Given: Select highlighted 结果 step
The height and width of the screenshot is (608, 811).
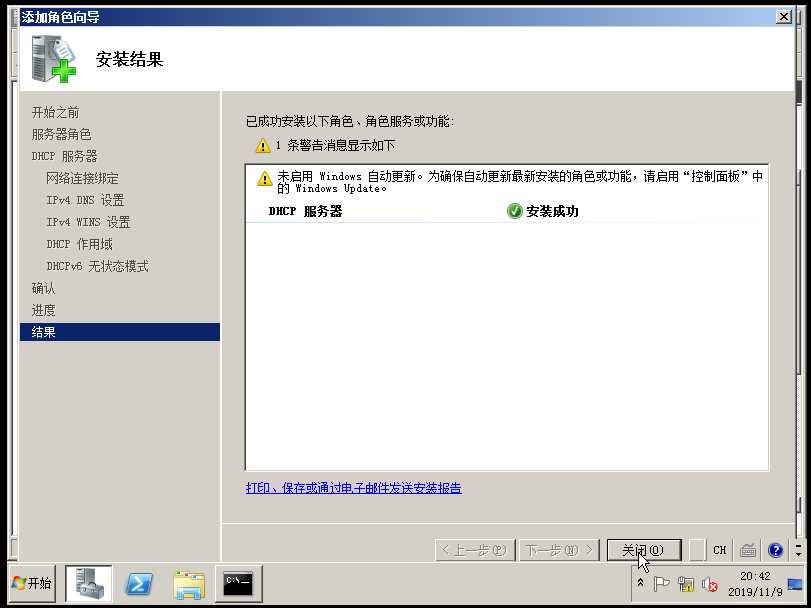Looking at the screenshot, I should tap(119, 332).
